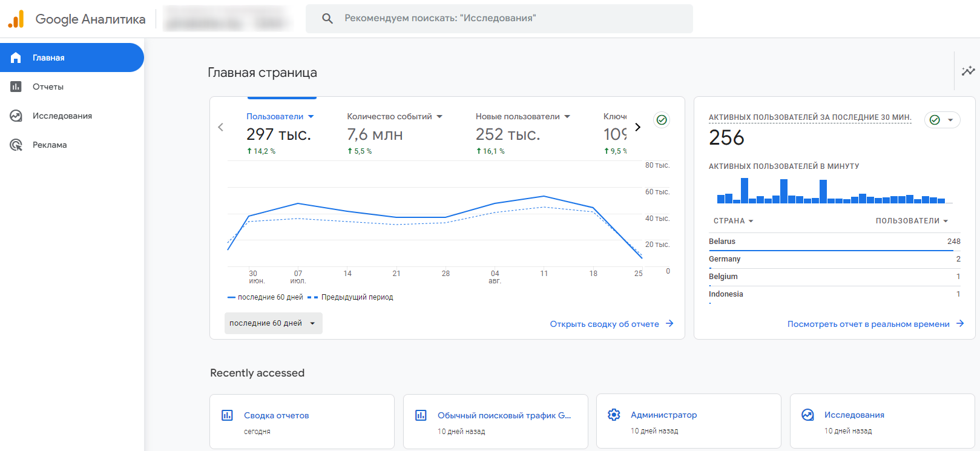Image resolution: width=980 pixels, height=451 pixels.
Task: Open the ПОЛЬЗОВАТЕЛИ metric dropdown in realtime card
Action: 912,221
